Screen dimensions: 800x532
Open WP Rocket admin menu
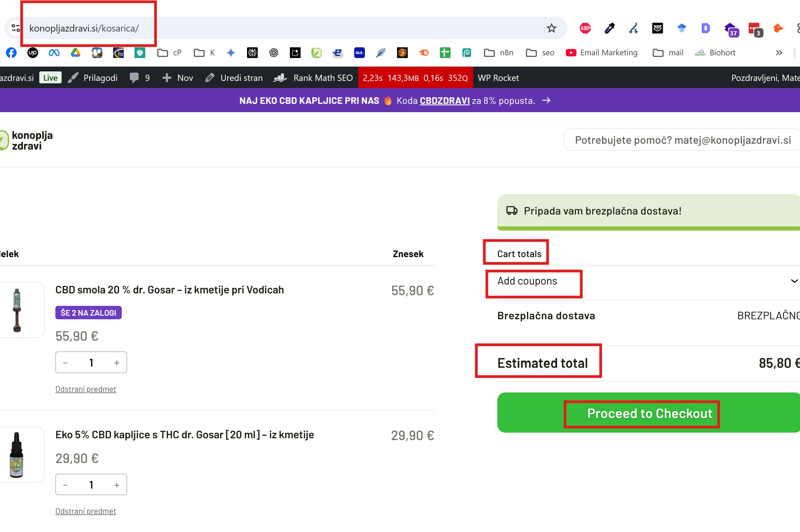tap(498, 78)
